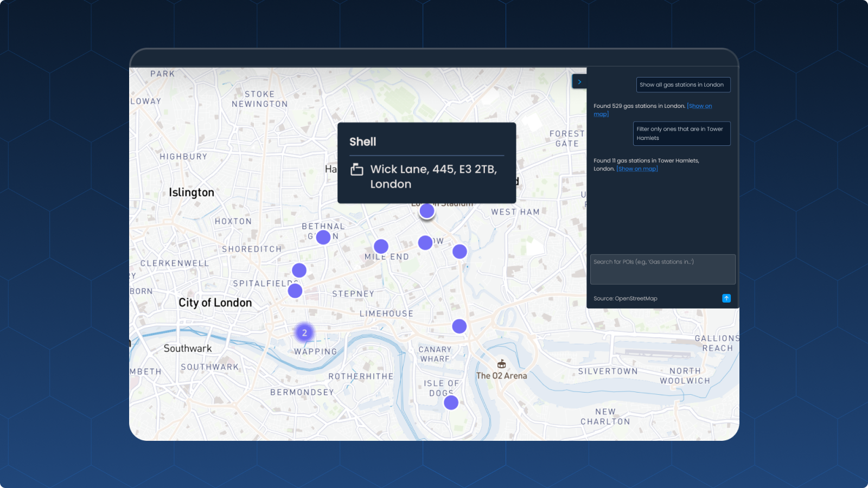This screenshot has width=868, height=488.
Task: Click the address icon in the Shell popup
Action: (356, 170)
